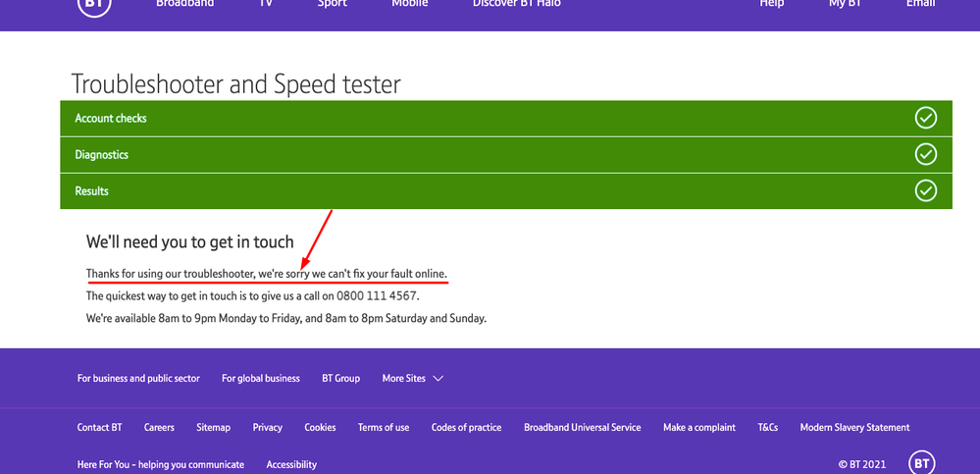This screenshot has width=980, height=474.
Task: Click For business and public sector
Action: pyautogui.click(x=138, y=378)
